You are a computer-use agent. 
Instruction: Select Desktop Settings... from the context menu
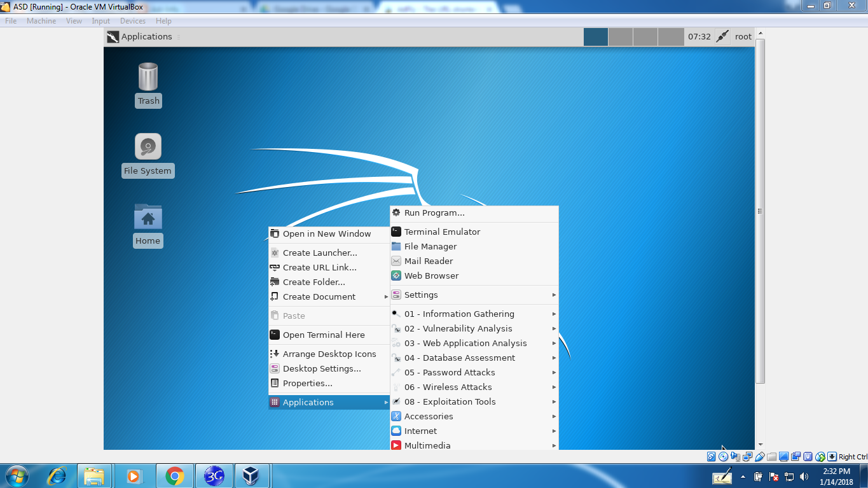322,368
